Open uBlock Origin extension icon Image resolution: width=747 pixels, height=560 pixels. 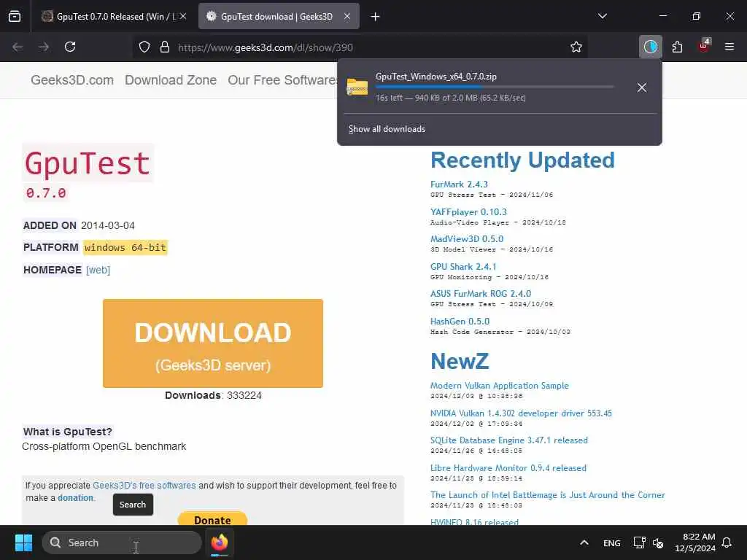[x=704, y=46]
